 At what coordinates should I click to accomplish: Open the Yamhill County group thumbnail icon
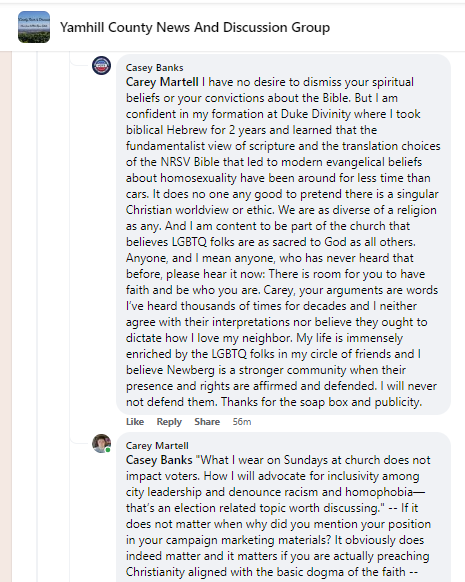coord(34,27)
